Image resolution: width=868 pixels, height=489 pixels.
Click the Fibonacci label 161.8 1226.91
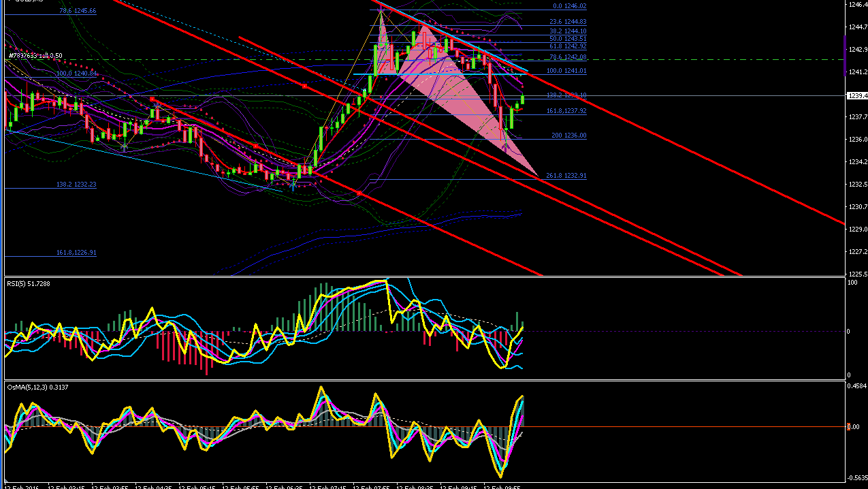(x=76, y=253)
